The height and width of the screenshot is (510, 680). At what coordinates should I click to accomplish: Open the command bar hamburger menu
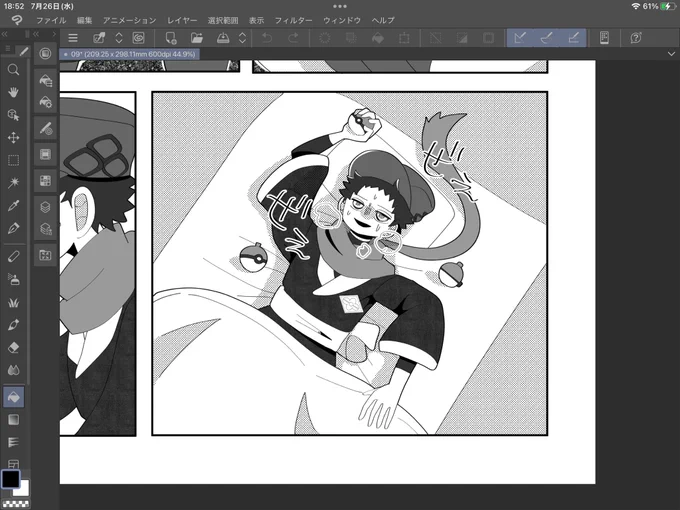73,38
